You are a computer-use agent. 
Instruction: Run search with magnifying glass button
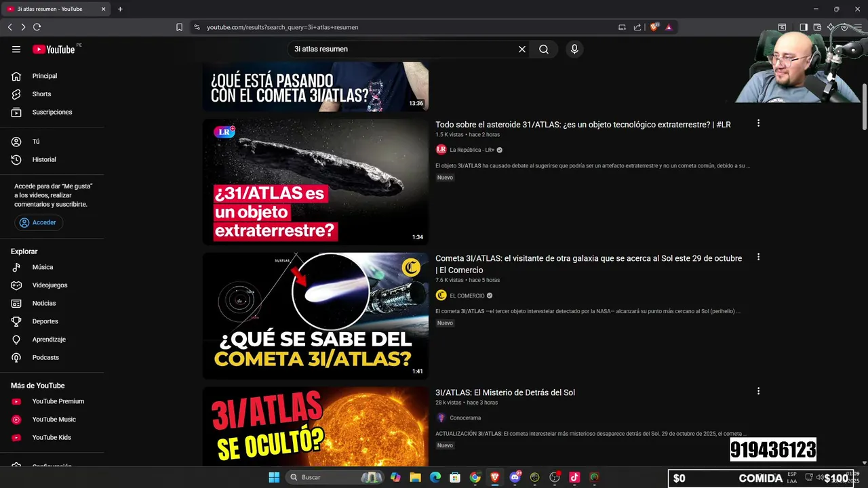(544, 49)
